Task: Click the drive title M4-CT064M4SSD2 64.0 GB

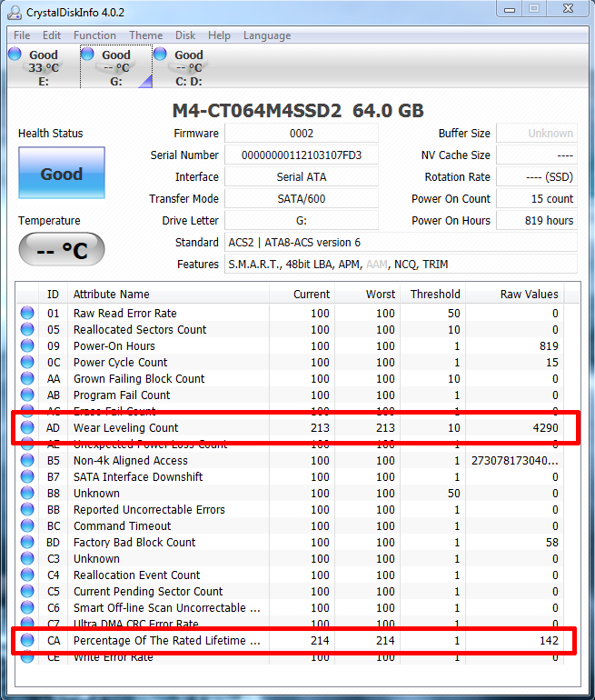Action: 298,111
